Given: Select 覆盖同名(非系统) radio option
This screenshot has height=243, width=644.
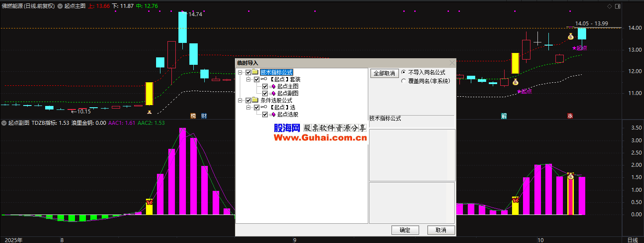Looking at the screenshot, I should [404, 81].
